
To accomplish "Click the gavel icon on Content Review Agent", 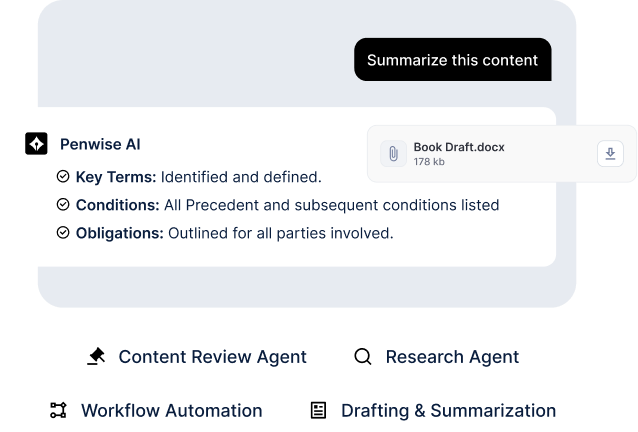I will [96, 357].
